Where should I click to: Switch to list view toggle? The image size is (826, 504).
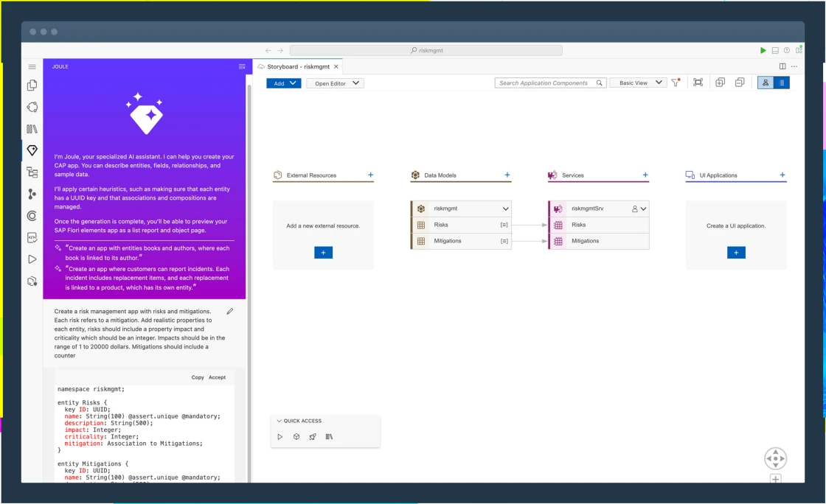click(x=782, y=83)
